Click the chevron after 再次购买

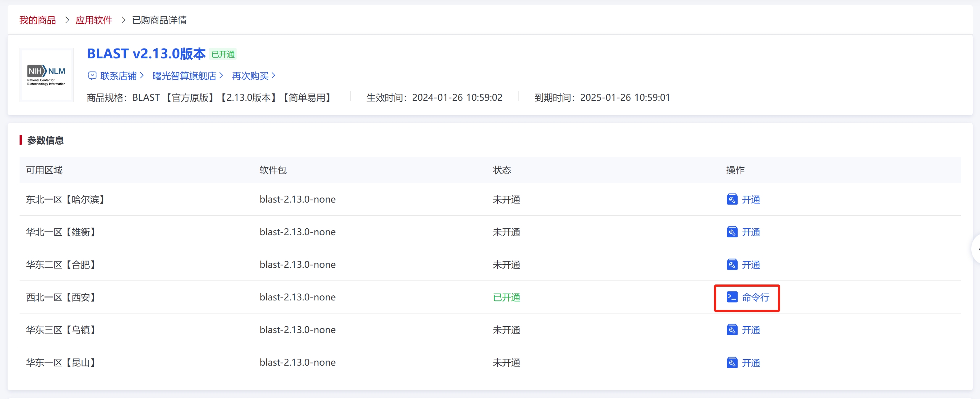tap(273, 76)
